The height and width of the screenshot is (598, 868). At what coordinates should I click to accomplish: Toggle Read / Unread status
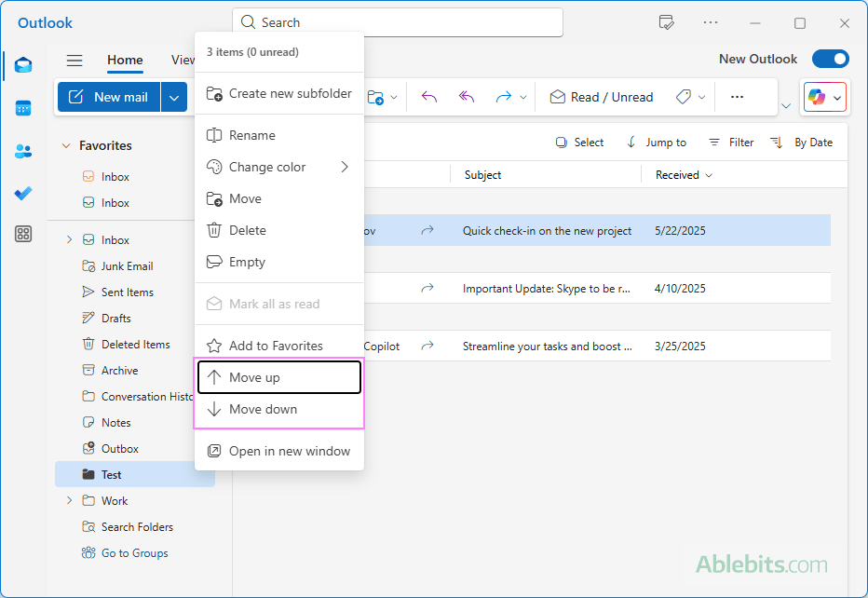[601, 97]
